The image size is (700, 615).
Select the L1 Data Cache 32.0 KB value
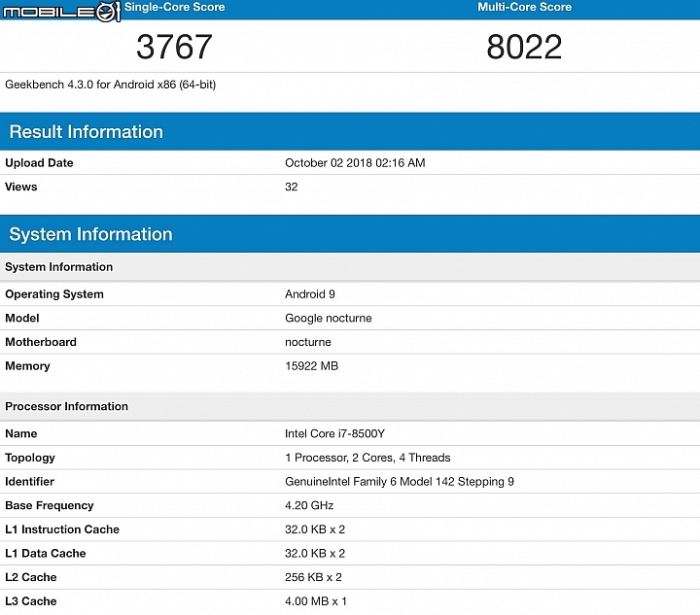pyautogui.click(x=315, y=553)
